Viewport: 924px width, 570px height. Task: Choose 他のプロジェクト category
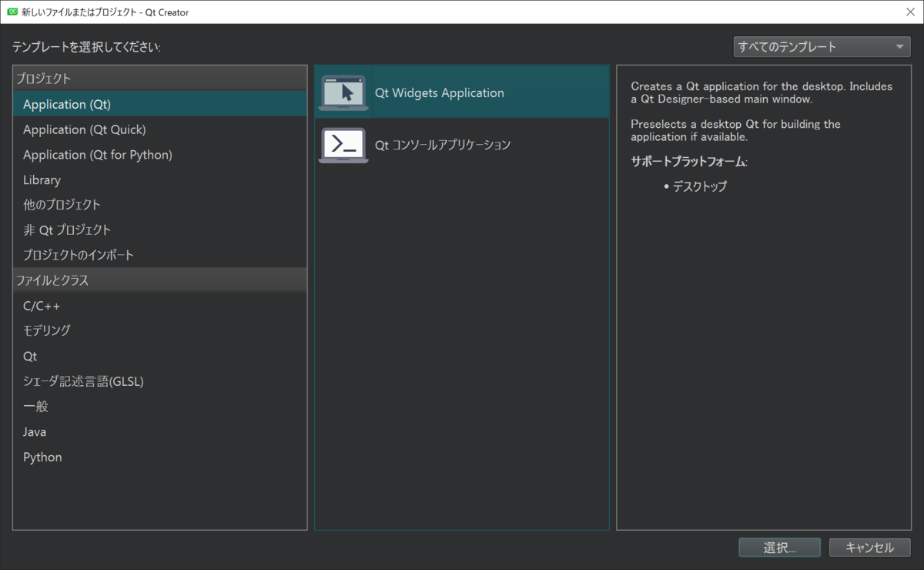[160, 205]
